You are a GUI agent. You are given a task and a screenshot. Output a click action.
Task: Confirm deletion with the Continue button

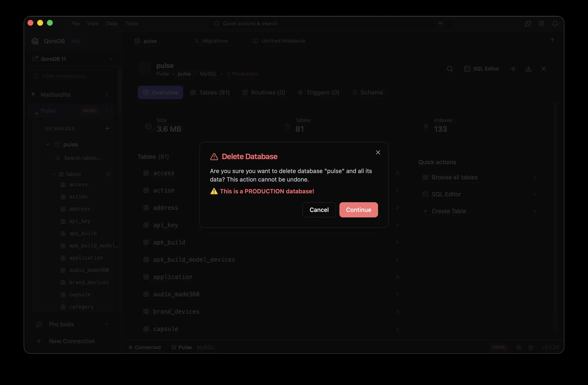tap(358, 210)
